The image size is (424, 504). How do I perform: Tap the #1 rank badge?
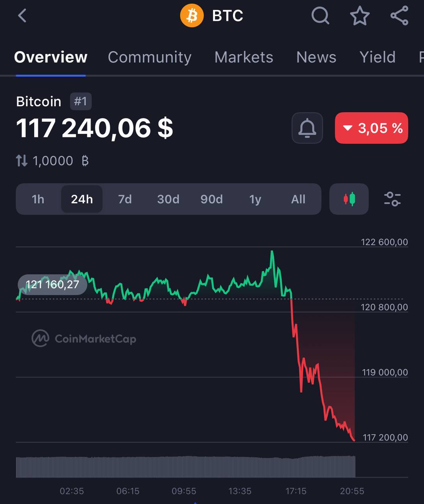click(x=81, y=102)
